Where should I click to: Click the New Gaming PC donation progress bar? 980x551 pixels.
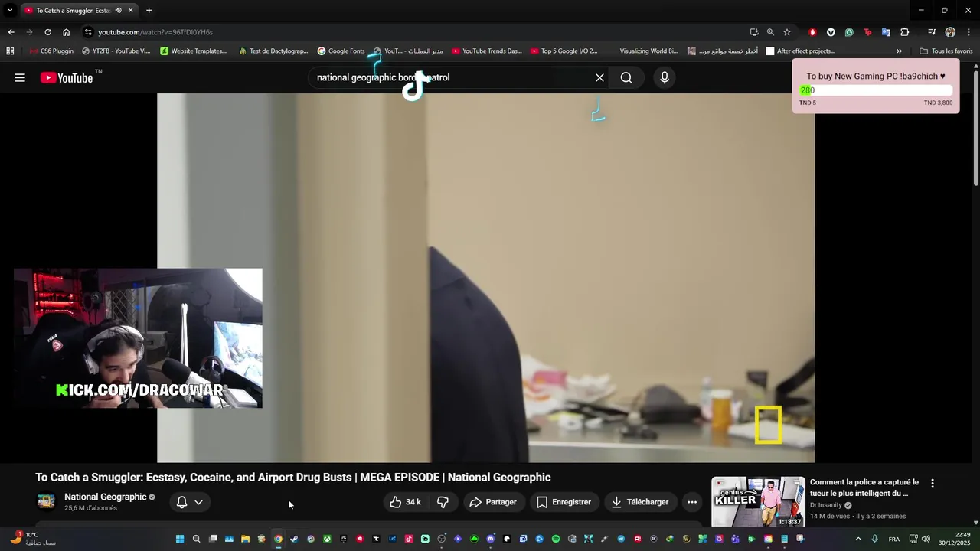coord(876,90)
